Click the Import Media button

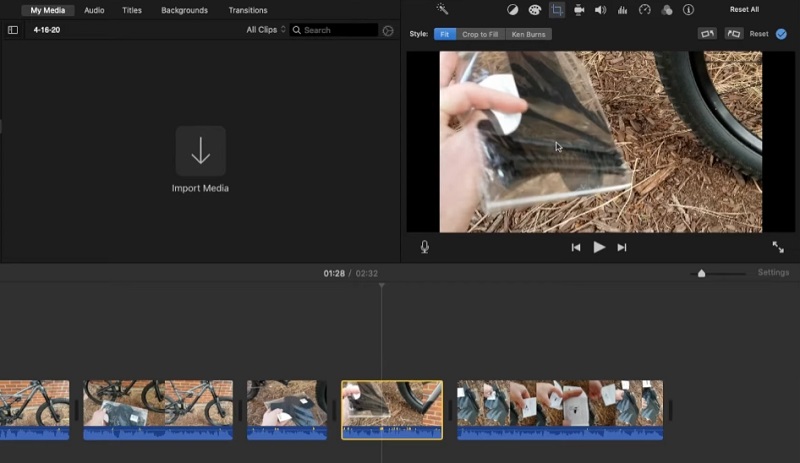pos(200,152)
